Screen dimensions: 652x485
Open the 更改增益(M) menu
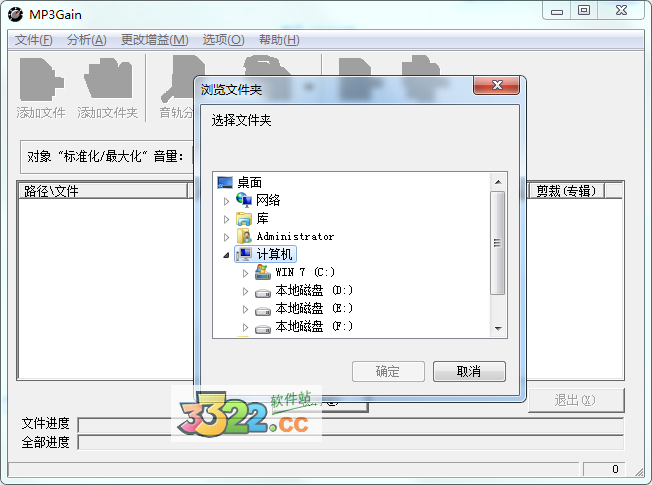155,40
